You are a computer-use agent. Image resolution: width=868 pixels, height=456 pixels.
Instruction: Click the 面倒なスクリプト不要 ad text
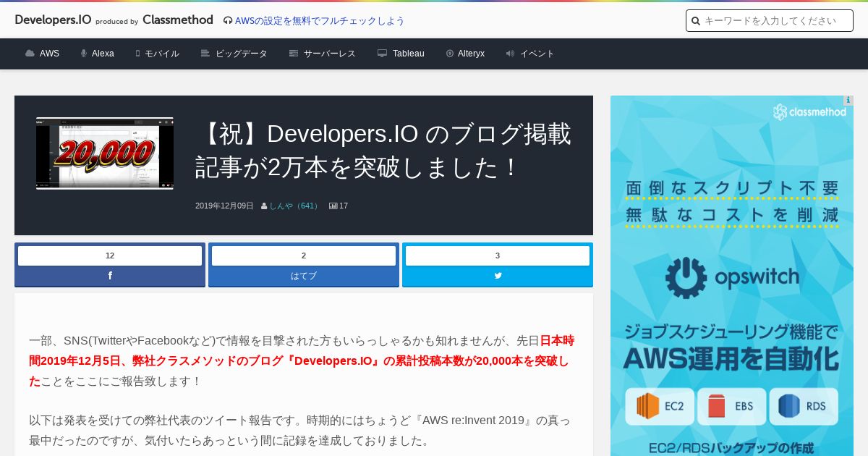(x=732, y=188)
